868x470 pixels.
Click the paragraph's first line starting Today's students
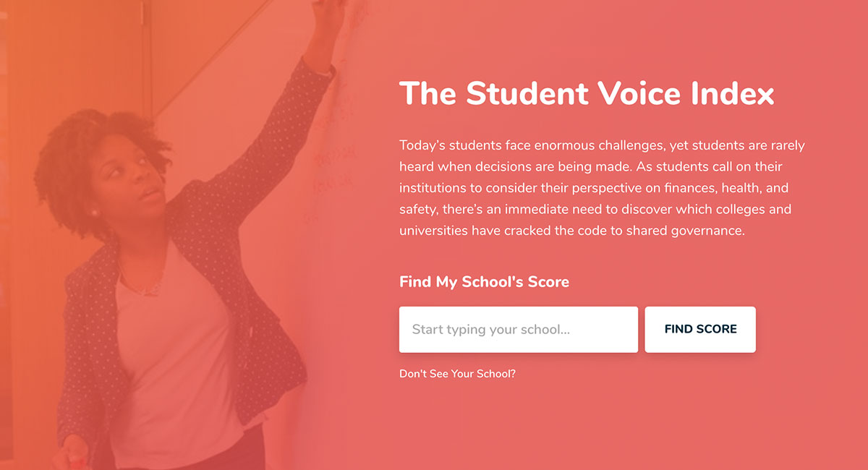coord(602,145)
